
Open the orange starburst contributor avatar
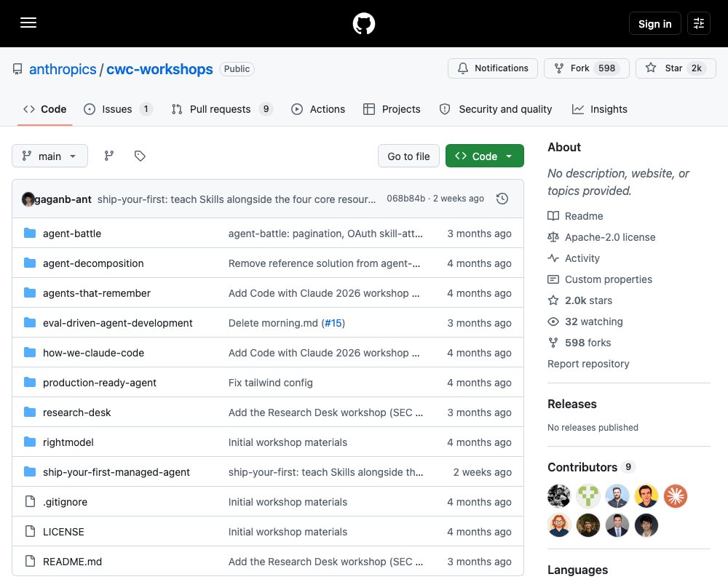pyautogui.click(x=675, y=496)
